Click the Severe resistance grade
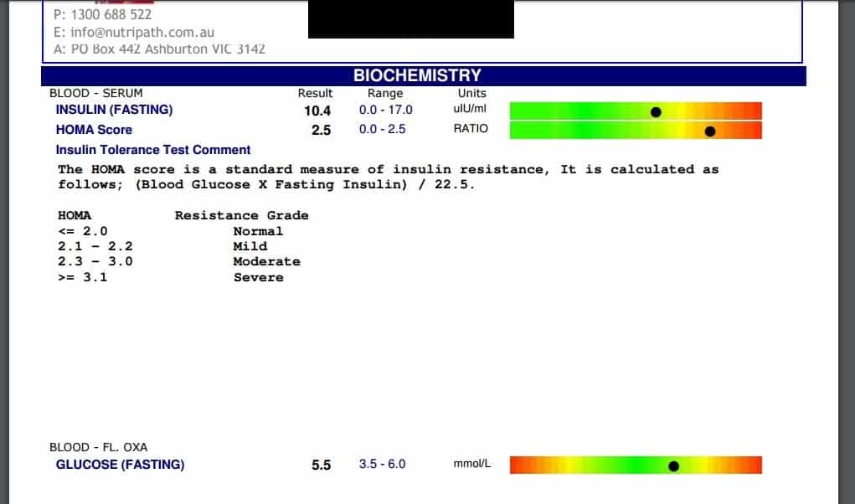The width and height of the screenshot is (855, 504). point(259,277)
